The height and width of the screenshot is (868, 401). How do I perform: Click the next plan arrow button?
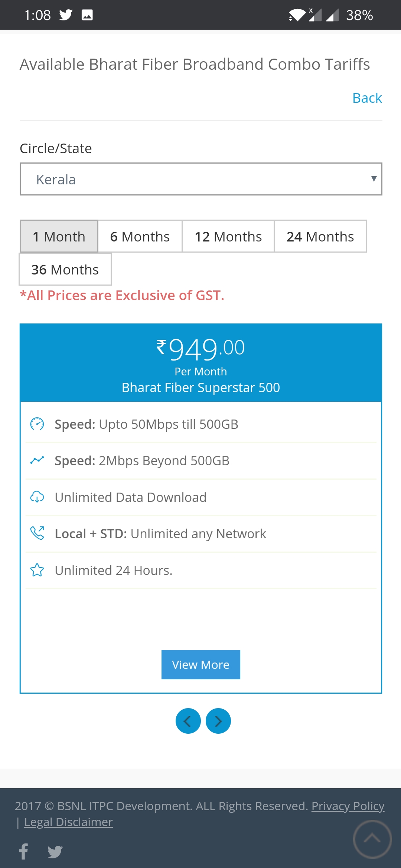218,721
